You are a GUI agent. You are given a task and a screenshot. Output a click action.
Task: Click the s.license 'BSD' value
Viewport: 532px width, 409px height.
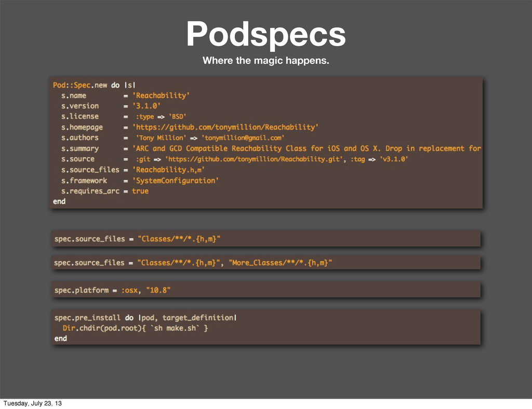178,117
